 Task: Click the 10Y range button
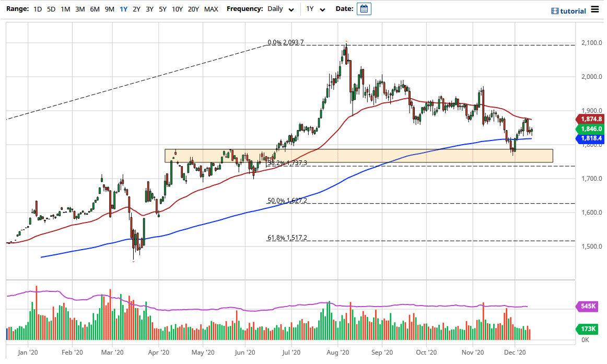point(177,9)
